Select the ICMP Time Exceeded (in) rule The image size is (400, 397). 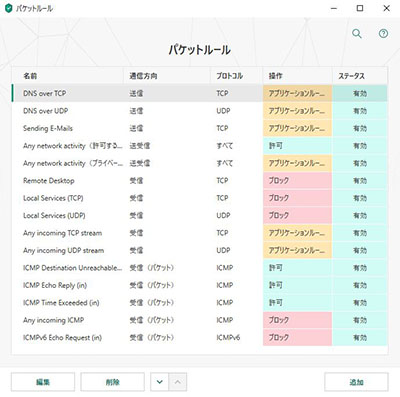pyautogui.click(x=200, y=303)
